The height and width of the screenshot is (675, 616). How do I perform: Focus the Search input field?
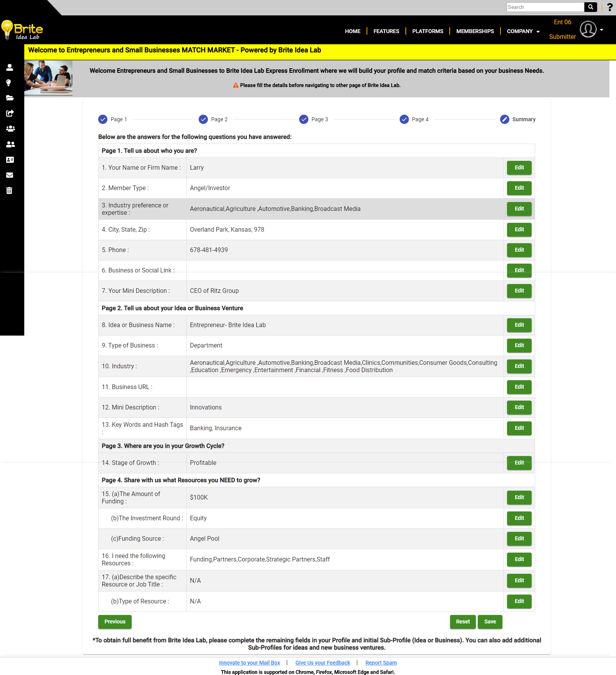tap(546, 7)
